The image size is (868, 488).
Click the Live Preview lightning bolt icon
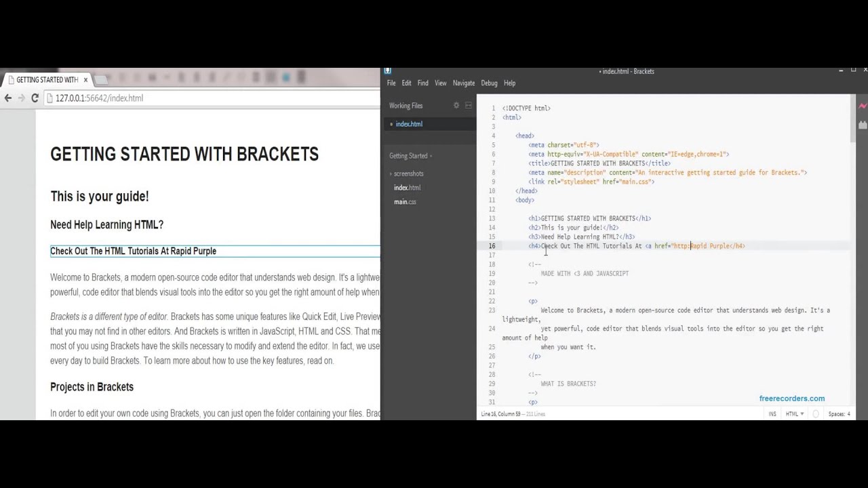(863, 106)
